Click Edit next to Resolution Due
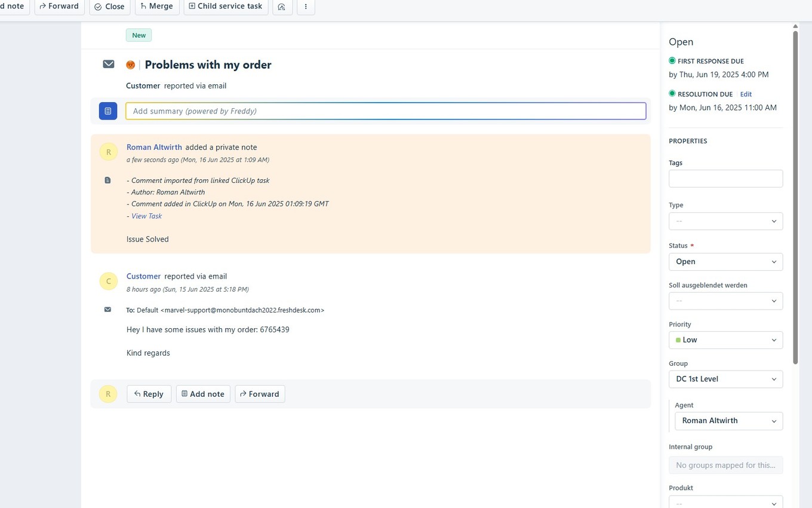Viewport: 812px width, 508px height. pyautogui.click(x=746, y=94)
